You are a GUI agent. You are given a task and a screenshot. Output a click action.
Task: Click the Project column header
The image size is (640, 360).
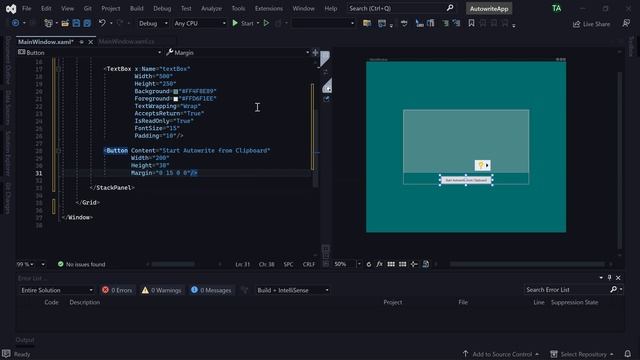393,302
